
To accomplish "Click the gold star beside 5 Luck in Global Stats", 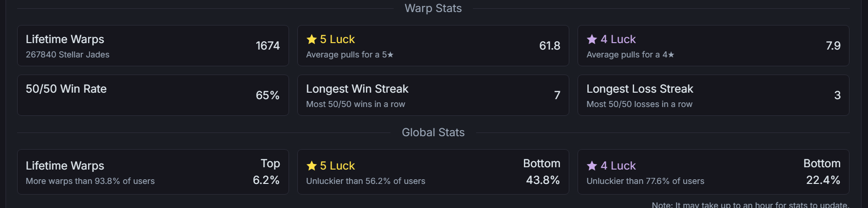I will (x=312, y=166).
